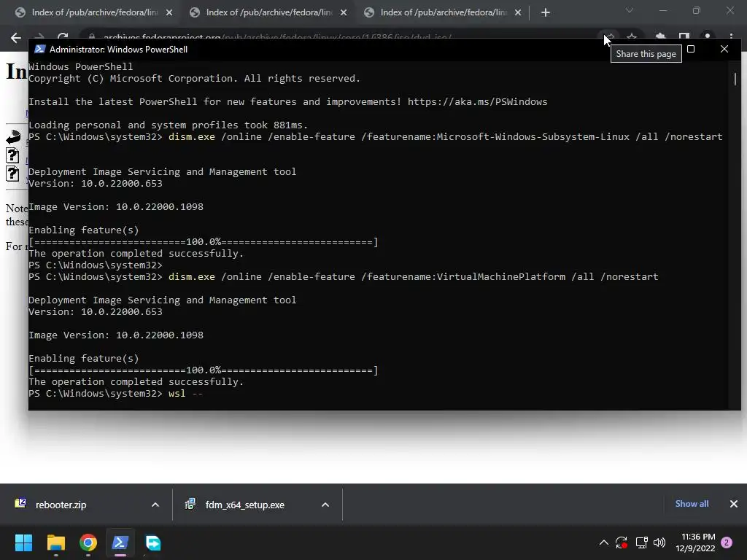Screen dimensions: 747x560
Task: Close the PowerShell window
Action: click(x=724, y=49)
